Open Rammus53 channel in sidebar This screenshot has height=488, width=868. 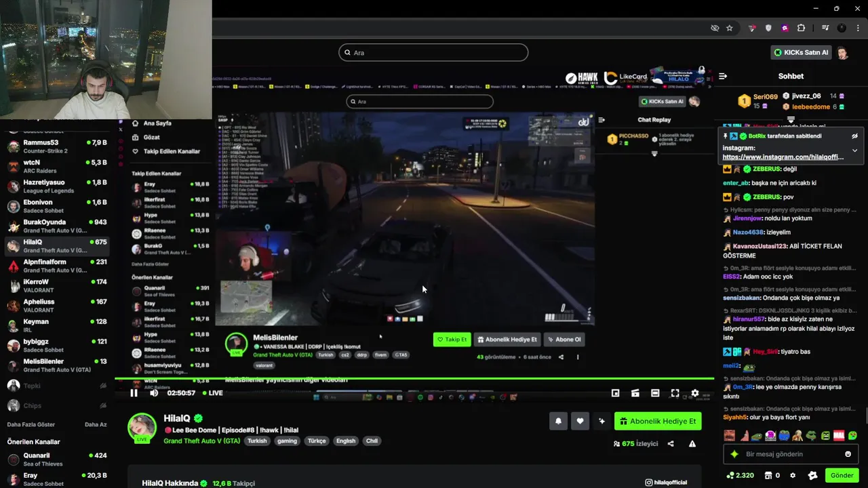pos(57,146)
